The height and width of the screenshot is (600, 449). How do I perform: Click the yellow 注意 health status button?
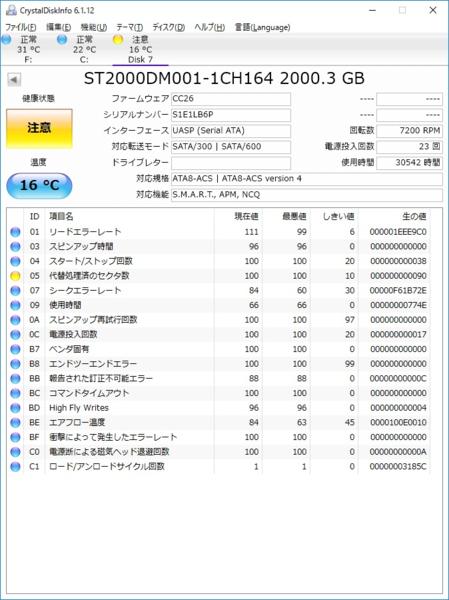(x=39, y=128)
